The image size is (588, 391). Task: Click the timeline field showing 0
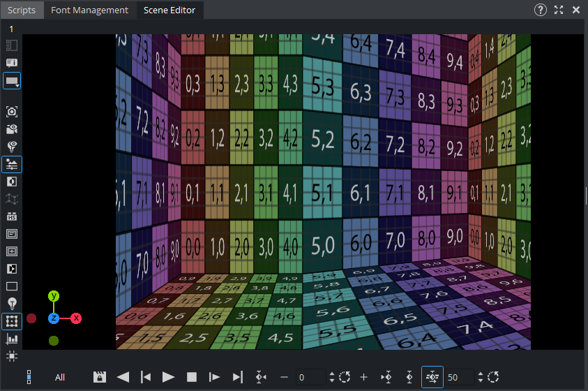[310, 377]
